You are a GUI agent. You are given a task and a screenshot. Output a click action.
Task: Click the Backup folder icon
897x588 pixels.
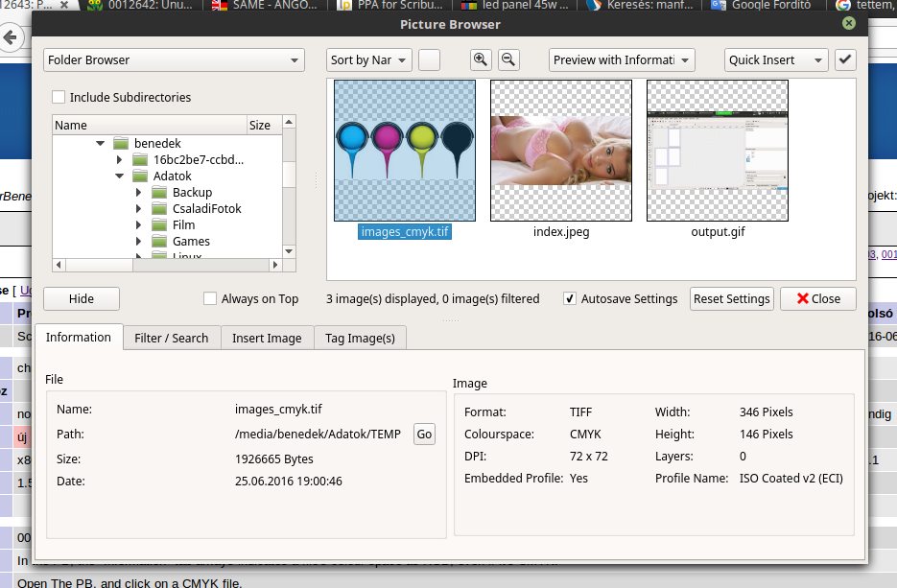point(159,193)
